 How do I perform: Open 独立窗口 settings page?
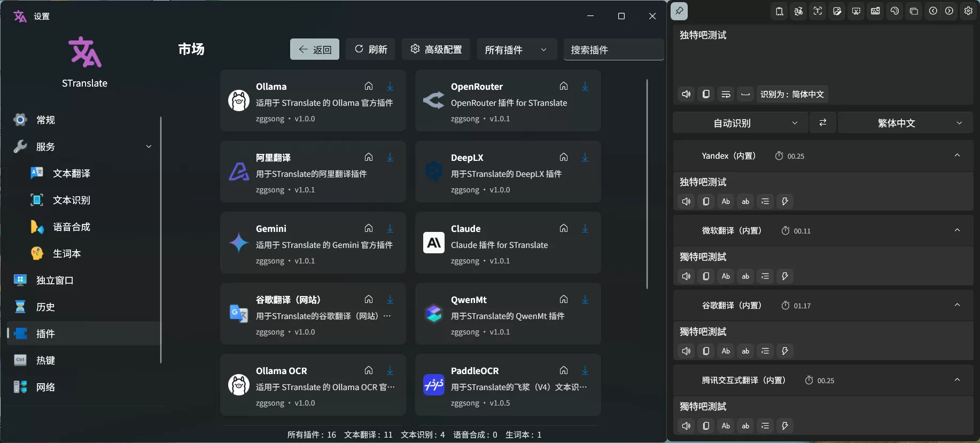[x=83, y=280]
